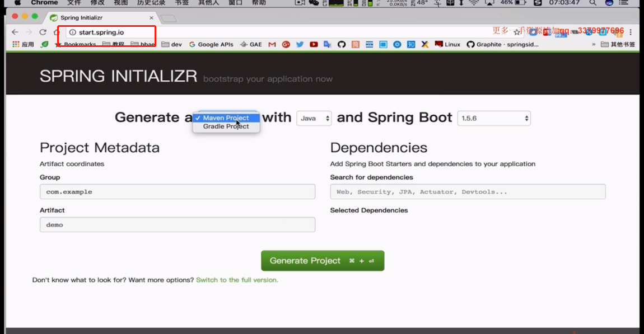Open the Google Translate bookmark icon
Image resolution: width=644 pixels, height=334 pixels.
click(x=328, y=44)
